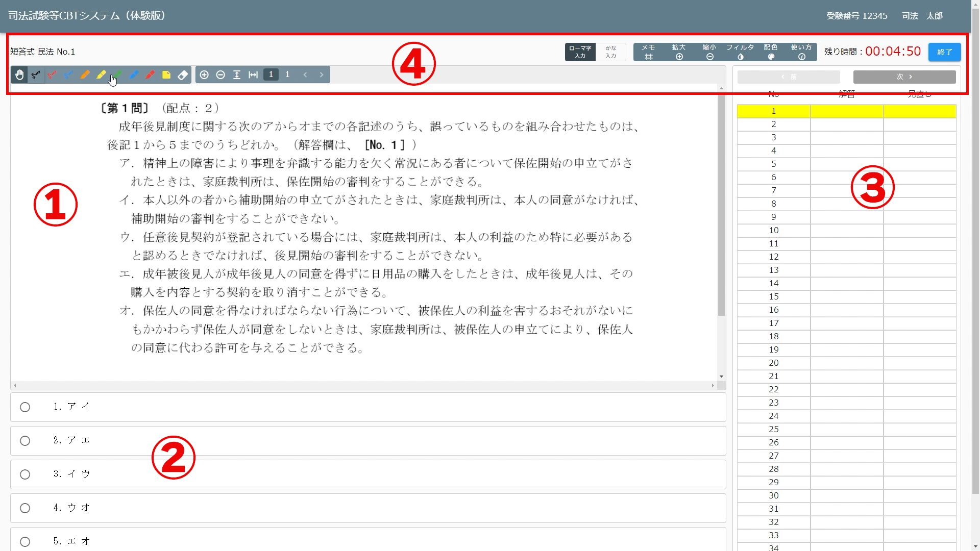The height and width of the screenshot is (551, 980).
Task: Jump to question 10 in answer list
Action: 773,231
